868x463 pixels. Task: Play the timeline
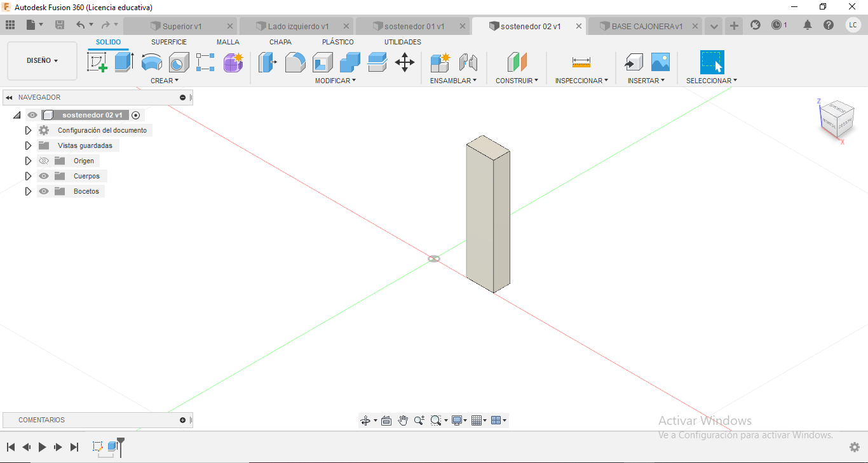[42, 447]
